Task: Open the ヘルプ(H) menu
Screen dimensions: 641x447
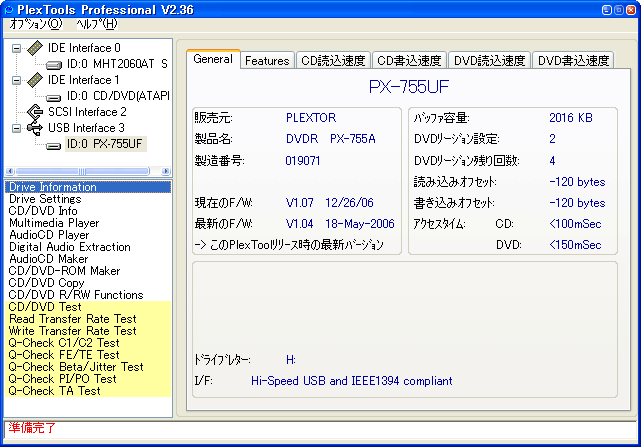Action: coord(97,24)
